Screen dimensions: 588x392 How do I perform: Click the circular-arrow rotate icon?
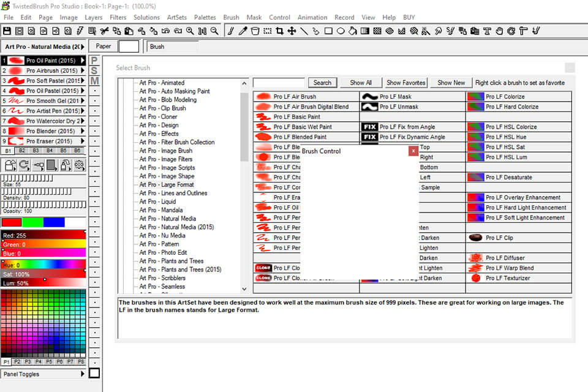tap(24, 165)
